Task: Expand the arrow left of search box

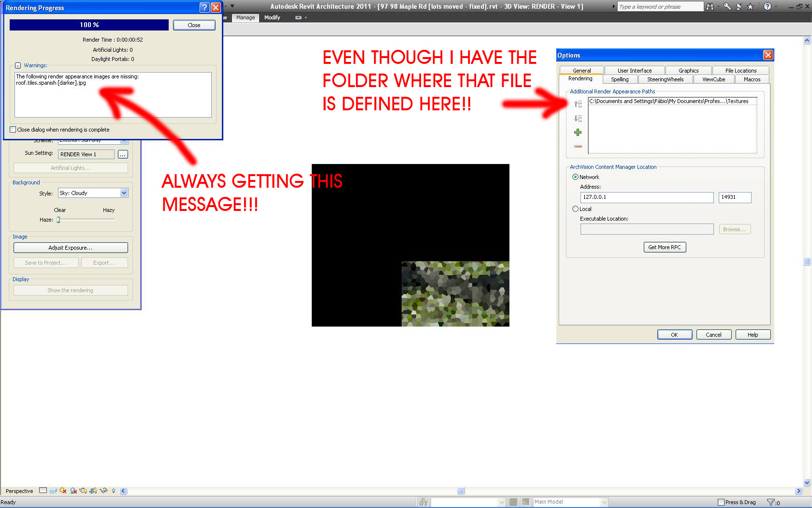Action: [x=614, y=6]
